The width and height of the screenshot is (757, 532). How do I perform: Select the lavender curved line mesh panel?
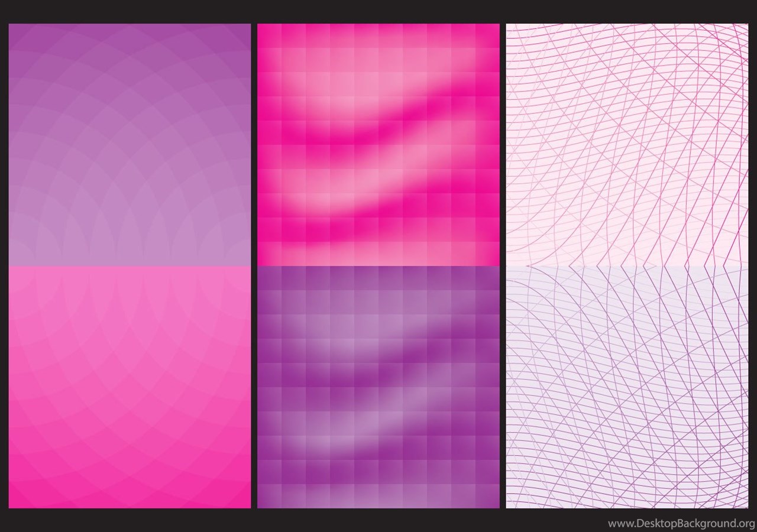pyautogui.click(x=627, y=387)
